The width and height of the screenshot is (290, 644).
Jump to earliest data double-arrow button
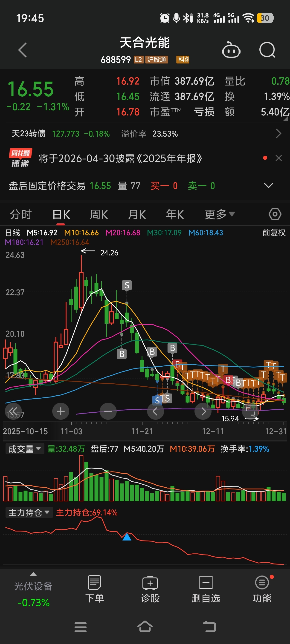click(13, 411)
